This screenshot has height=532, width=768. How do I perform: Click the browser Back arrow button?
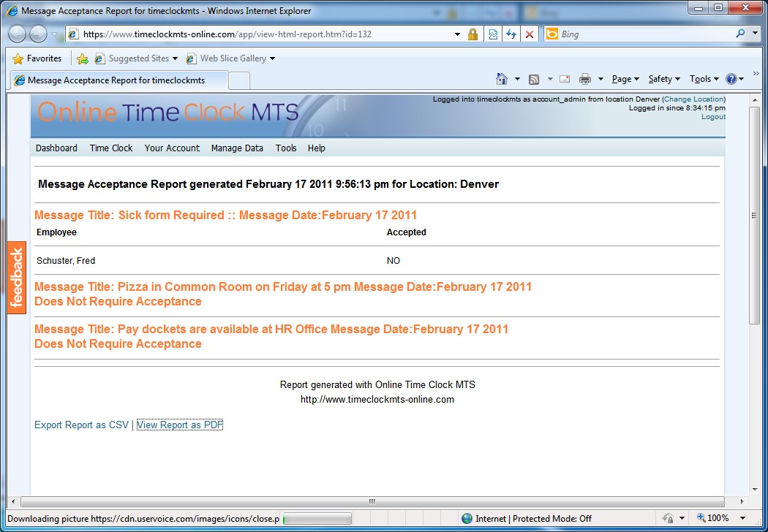18,34
